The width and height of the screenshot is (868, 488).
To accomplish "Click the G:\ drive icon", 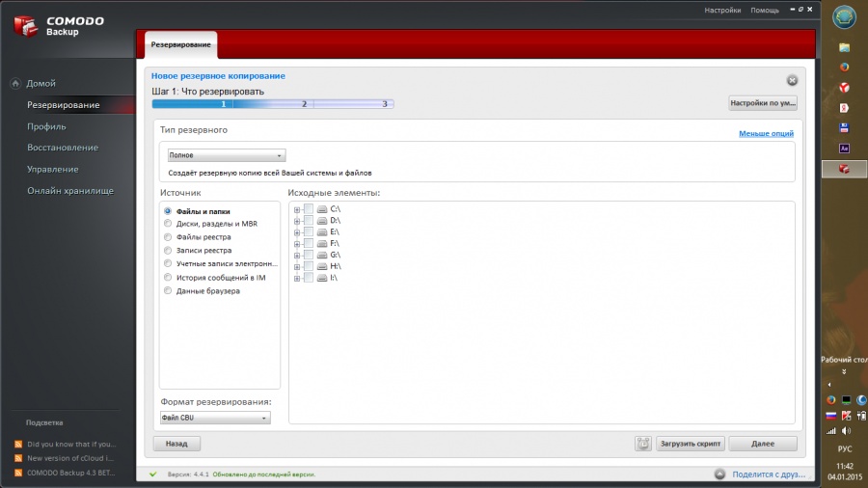I will click(321, 255).
